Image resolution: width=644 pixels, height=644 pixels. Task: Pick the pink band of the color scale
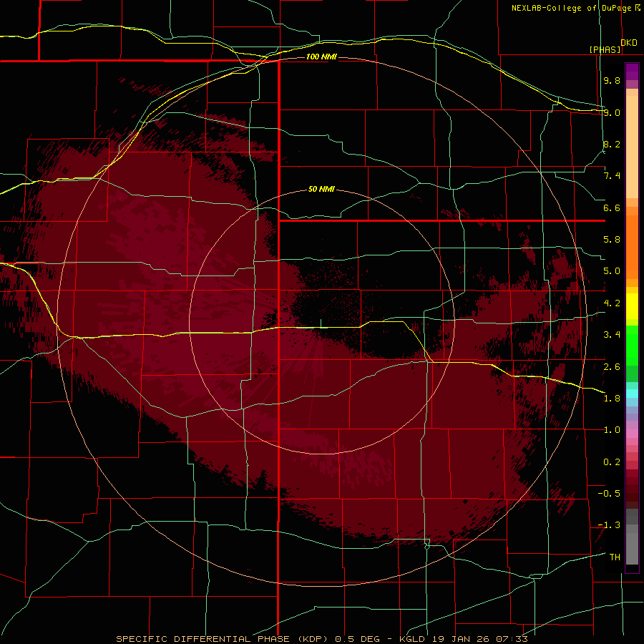(x=632, y=434)
